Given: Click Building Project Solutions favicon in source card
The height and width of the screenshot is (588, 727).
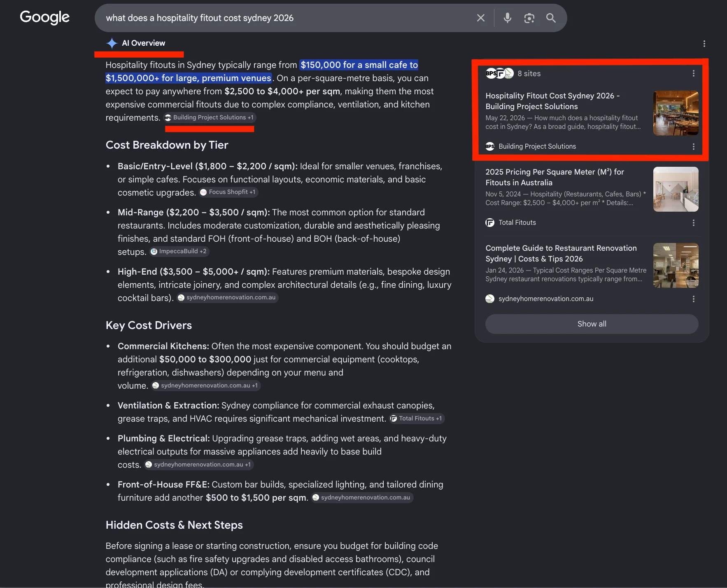Looking at the screenshot, I should click(x=490, y=147).
